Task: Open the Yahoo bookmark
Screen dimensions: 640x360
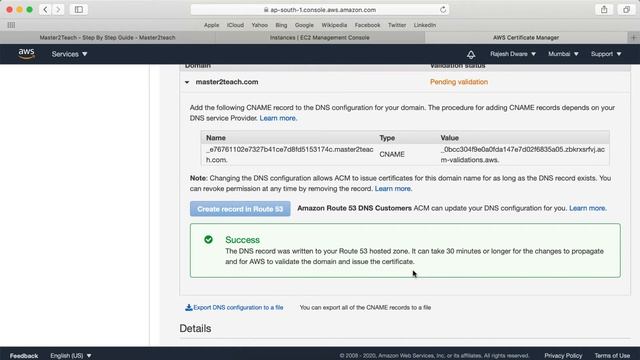Action: click(x=260, y=25)
